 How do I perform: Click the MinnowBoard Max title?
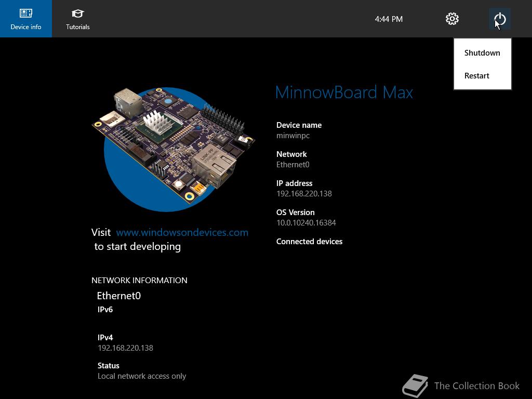pos(344,92)
